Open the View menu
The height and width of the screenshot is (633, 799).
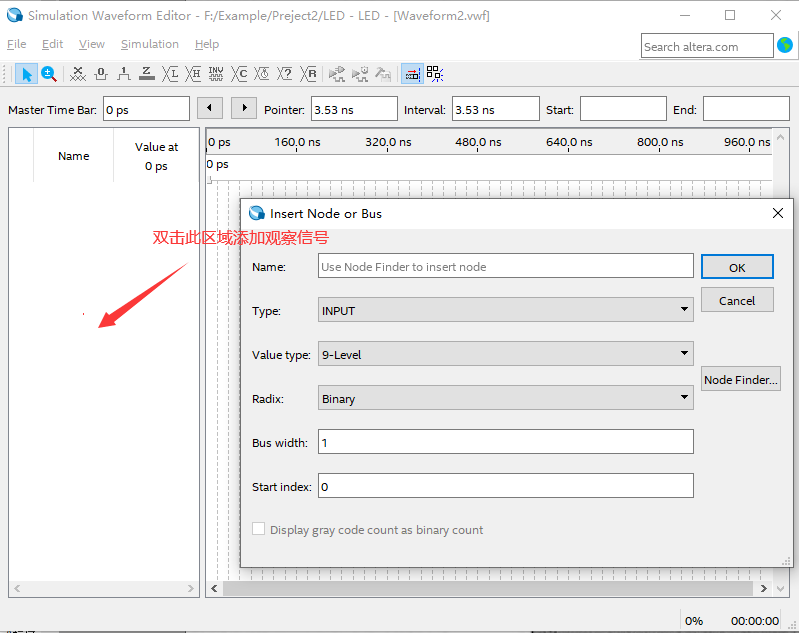(92, 44)
